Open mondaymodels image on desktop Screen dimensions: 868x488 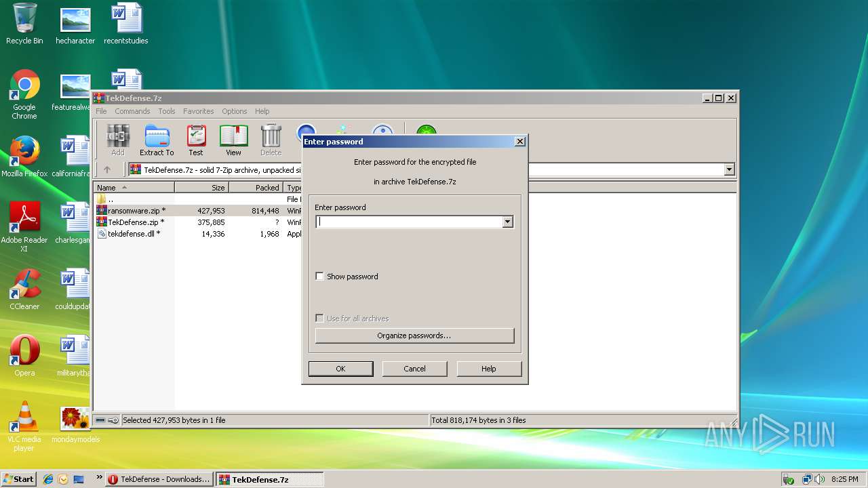(x=75, y=424)
